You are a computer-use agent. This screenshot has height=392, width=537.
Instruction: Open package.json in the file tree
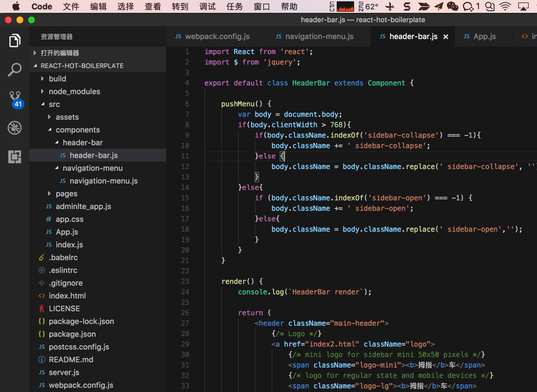coord(72,334)
